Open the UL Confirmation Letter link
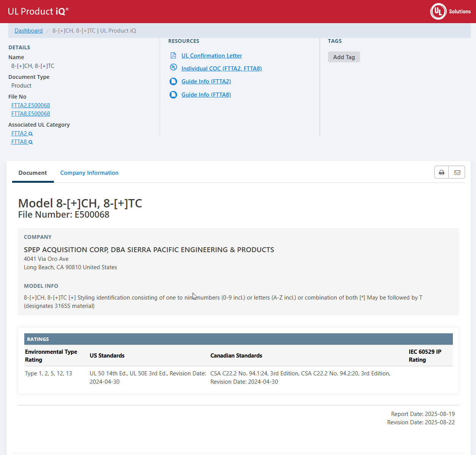This screenshot has height=455, width=476. (211, 56)
